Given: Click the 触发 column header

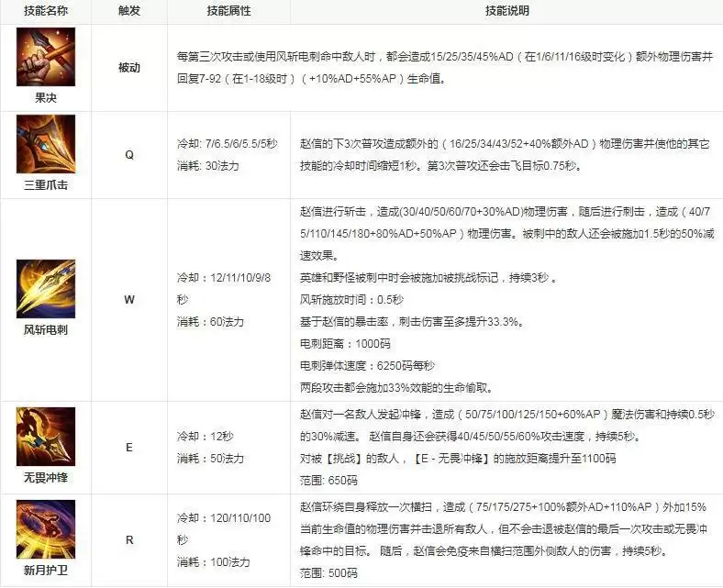Looking at the screenshot, I should coord(129,12).
